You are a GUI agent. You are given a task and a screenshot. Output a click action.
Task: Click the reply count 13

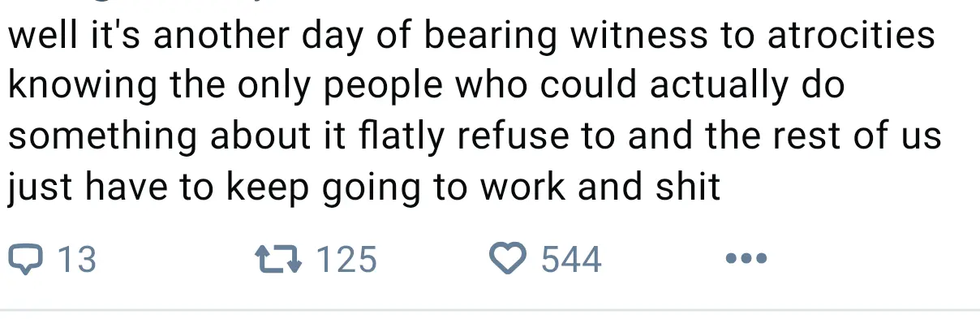tap(78, 260)
